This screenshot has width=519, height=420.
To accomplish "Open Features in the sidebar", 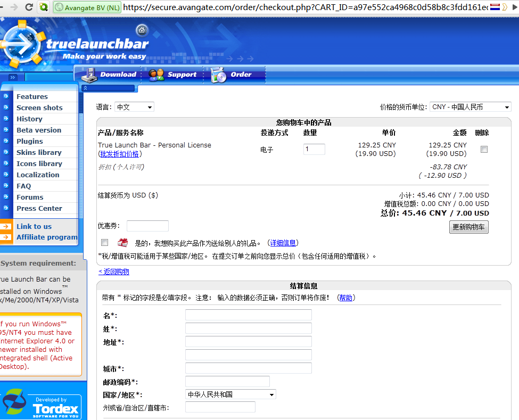I will (x=32, y=97).
